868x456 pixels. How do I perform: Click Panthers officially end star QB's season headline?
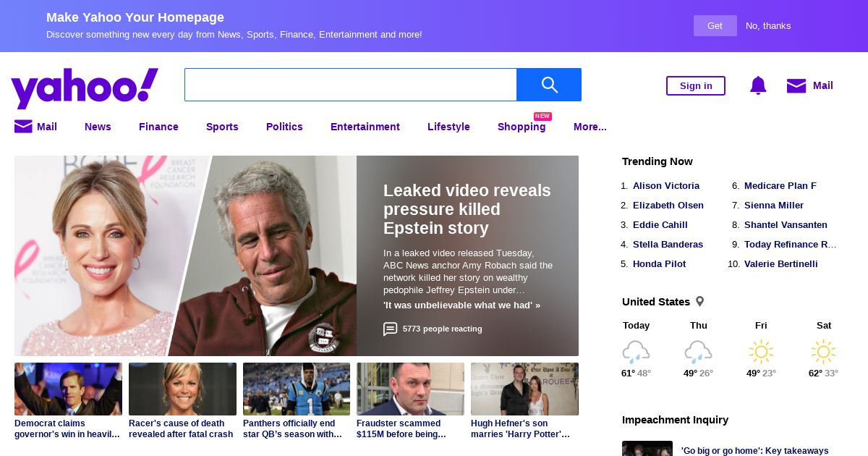pyautogui.click(x=292, y=428)
